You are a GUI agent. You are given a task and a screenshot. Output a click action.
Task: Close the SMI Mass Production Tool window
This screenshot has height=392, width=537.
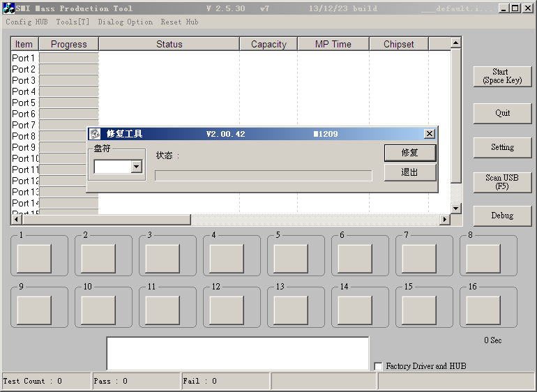[x=528, y=8]
